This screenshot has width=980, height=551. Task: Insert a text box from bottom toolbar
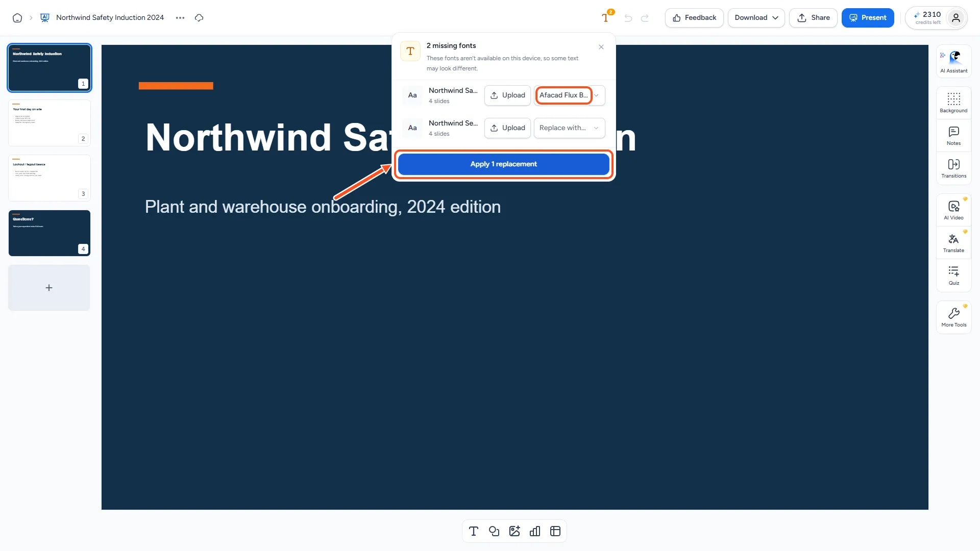point(474,531)
